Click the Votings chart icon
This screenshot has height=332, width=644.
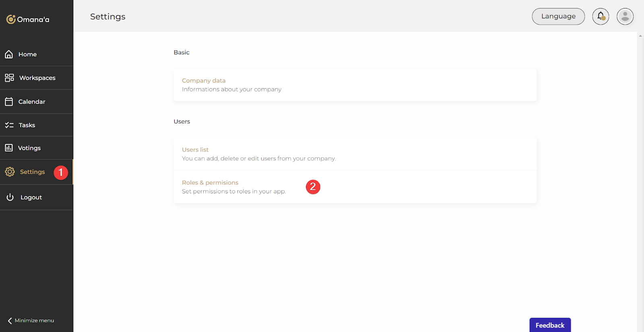[9, 148]
